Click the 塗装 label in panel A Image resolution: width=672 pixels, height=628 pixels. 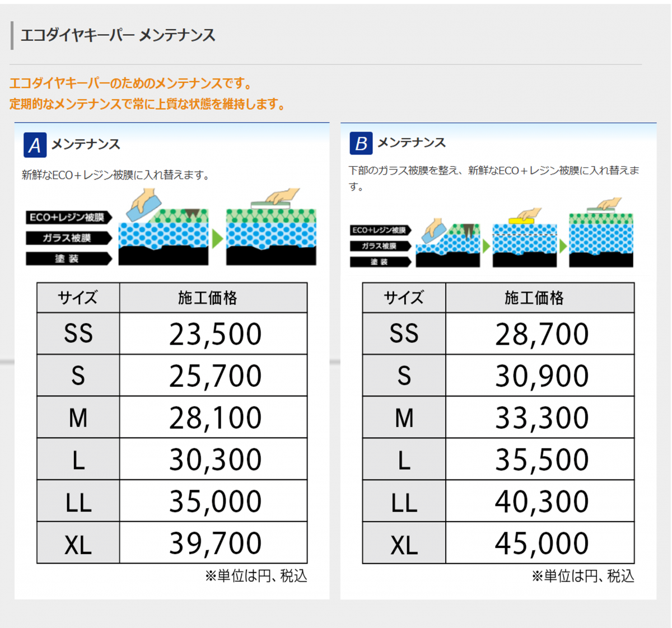pos(68,259)
